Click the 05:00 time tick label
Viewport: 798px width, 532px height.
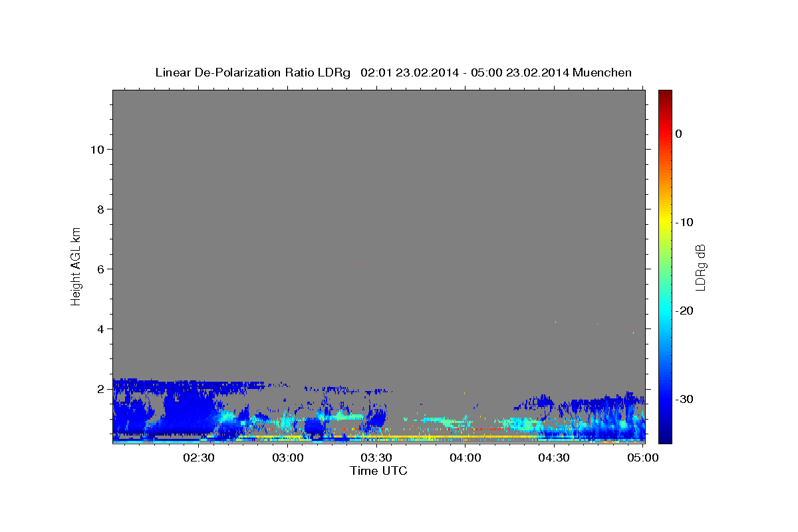pyautogui.click(x=643, y=458)
